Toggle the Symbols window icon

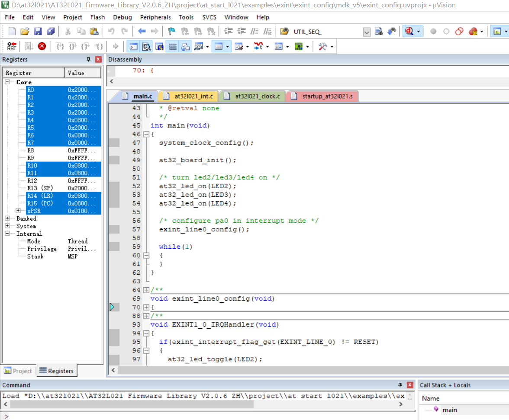point(159,47)
